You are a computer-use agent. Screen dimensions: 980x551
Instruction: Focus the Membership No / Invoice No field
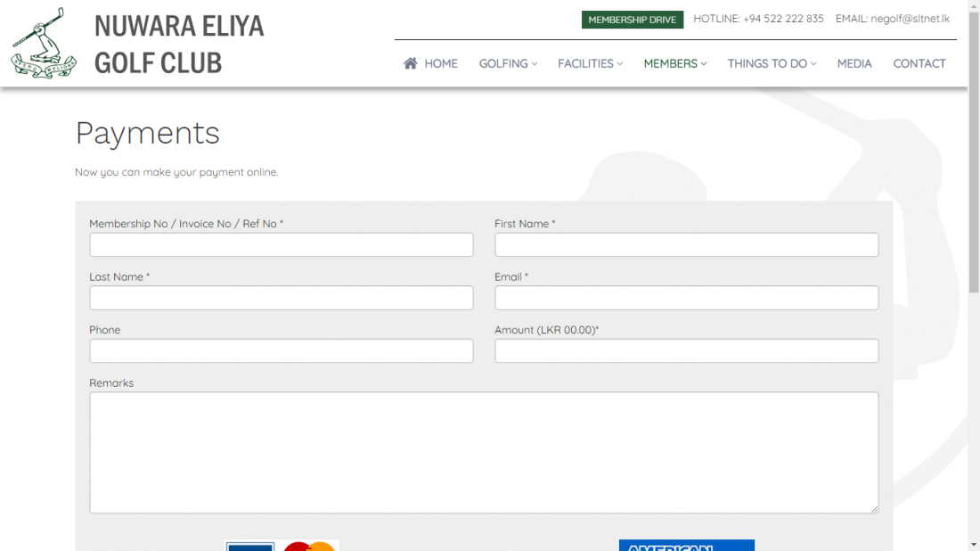coord(281,244)
